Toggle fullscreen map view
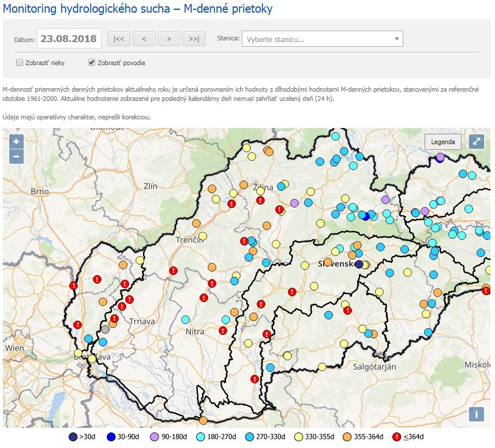Screen dimensions: 495x448 coord(476,141)
